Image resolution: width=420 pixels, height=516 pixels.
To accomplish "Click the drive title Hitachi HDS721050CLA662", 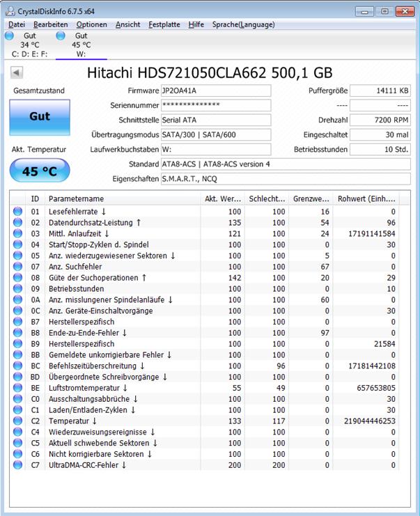I will pyautogui.click(x=210, y=73).
